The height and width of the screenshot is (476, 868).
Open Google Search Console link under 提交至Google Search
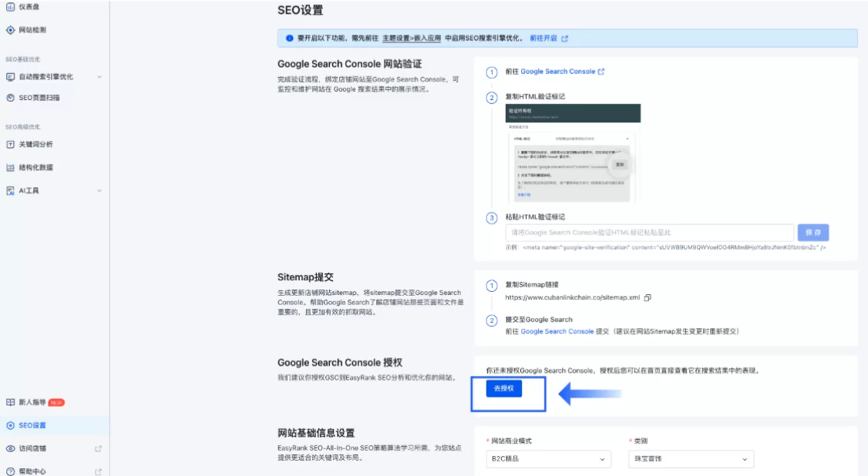(557, 331)
